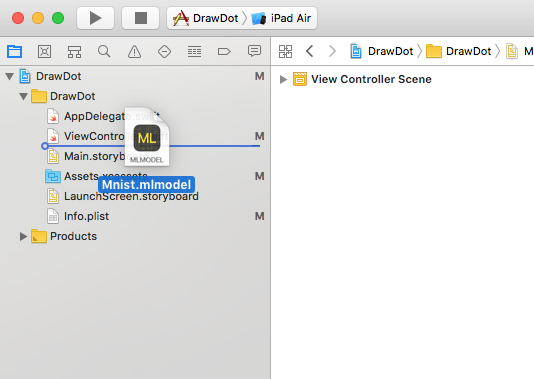
Task: Stop the running build
Action: coord(140,18)
